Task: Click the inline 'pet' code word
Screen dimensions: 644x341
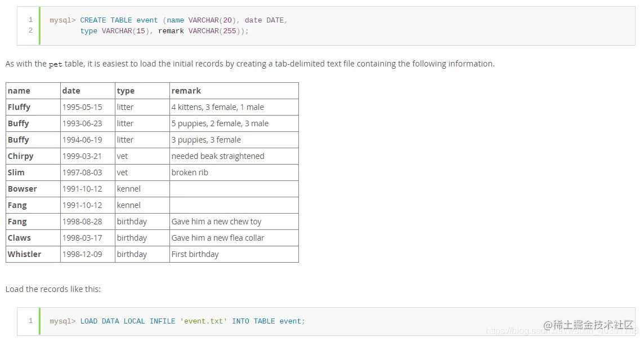Action: coord(55,64)
